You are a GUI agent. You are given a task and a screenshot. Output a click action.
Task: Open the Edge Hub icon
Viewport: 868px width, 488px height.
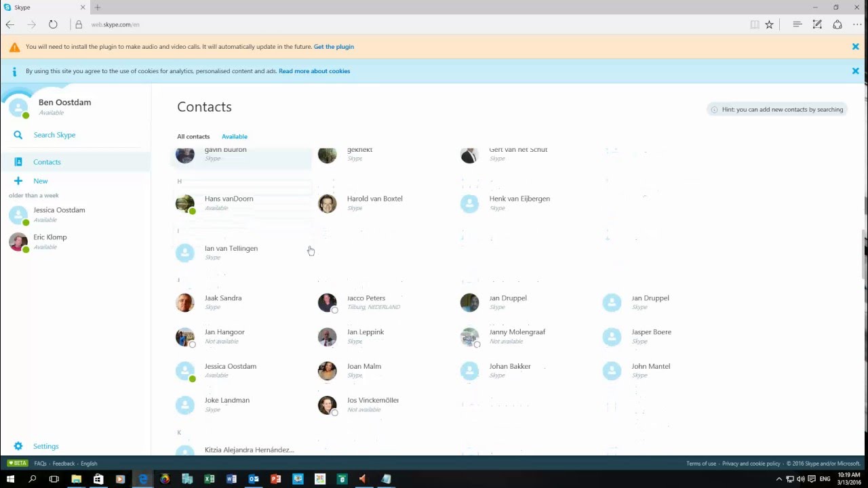(x=797, y=24)
